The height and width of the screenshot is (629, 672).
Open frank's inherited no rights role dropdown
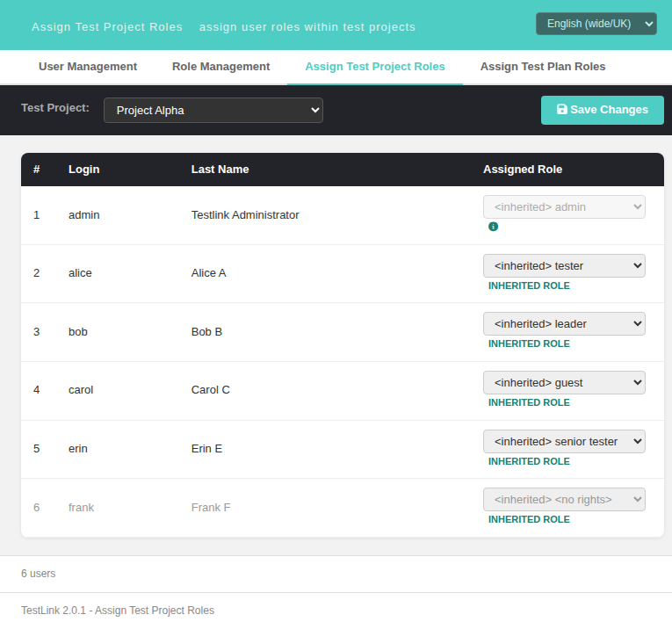(x=564, y=499)
